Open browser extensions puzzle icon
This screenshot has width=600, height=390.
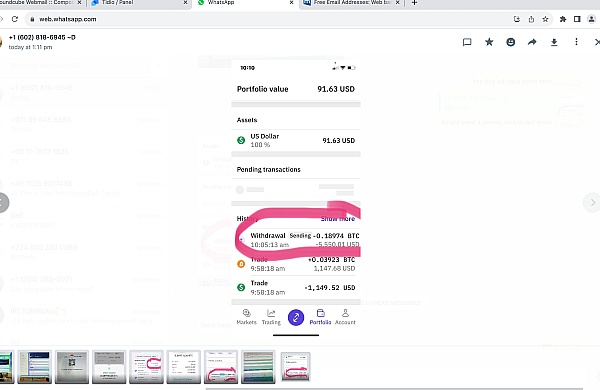click(x=563, y=19)
